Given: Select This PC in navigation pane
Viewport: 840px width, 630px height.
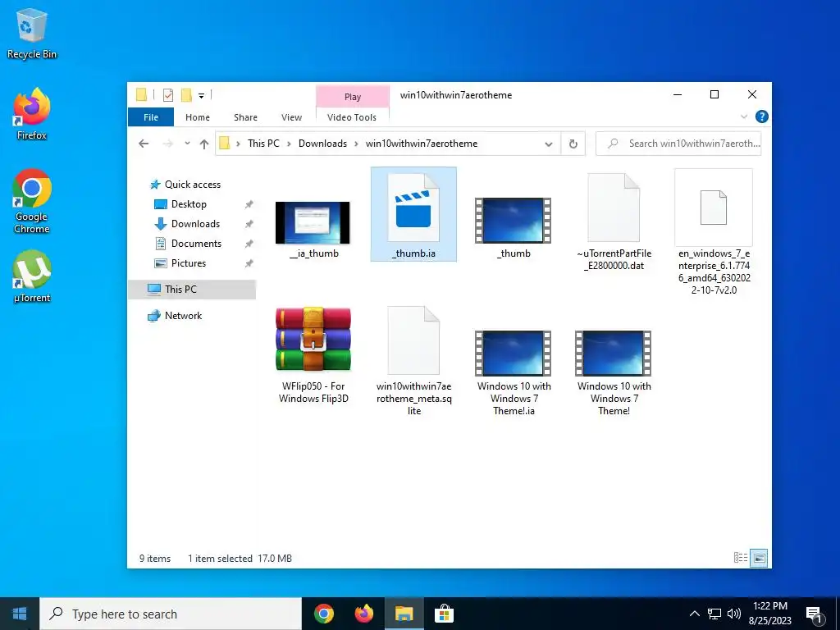Looking at the screenshot, I should (x=192, y=290).
